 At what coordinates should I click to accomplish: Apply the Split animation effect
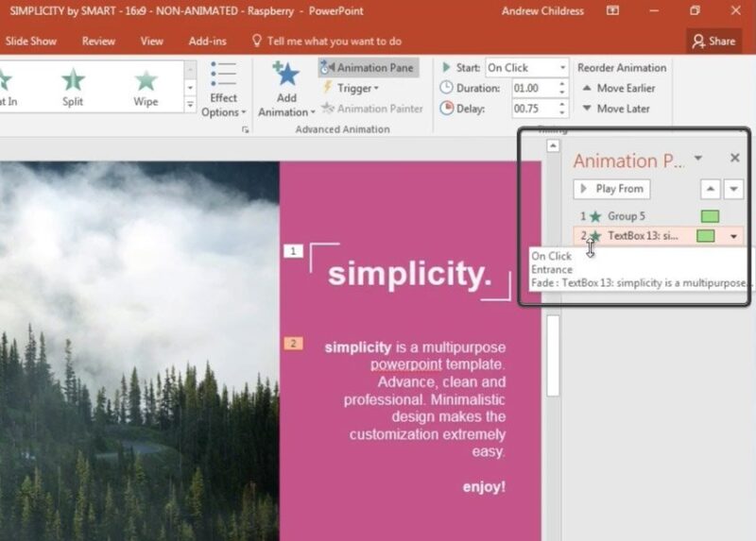coord(73,87)
